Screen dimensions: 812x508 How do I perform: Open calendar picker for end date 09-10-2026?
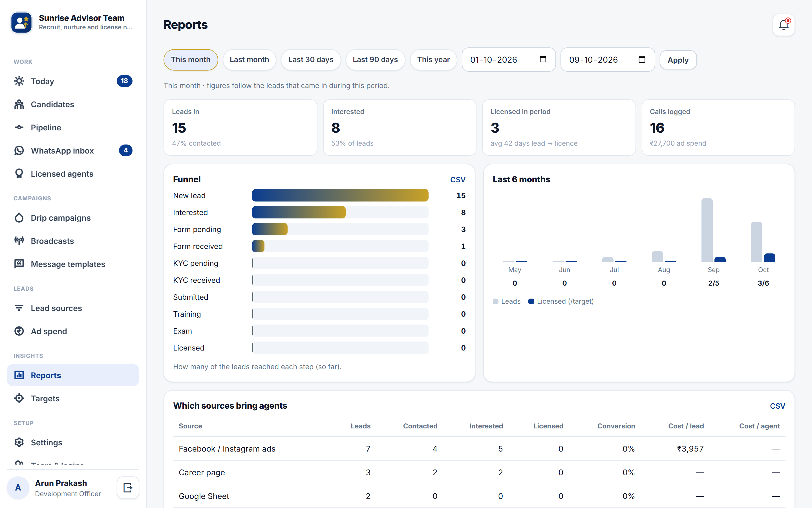click(641, 60)
